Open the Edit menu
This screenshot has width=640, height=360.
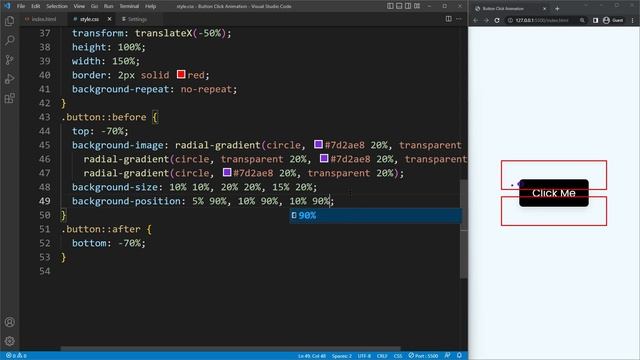pos(36,6)
